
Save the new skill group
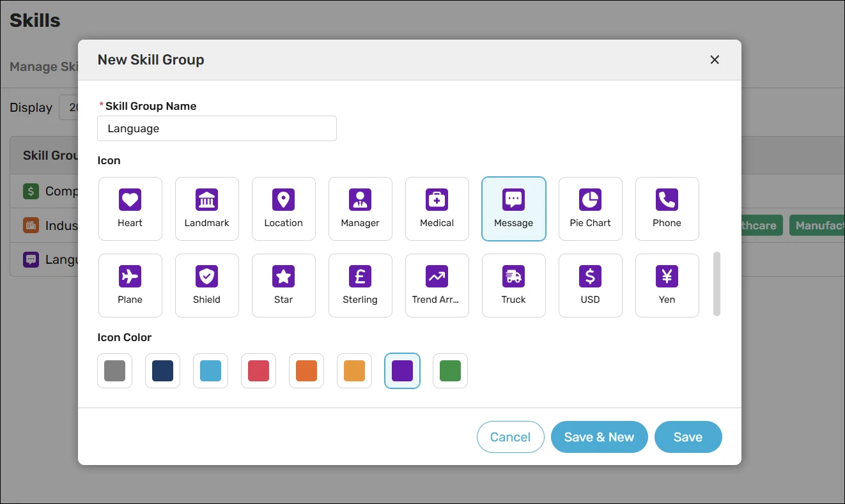click(x=688, y=437)
